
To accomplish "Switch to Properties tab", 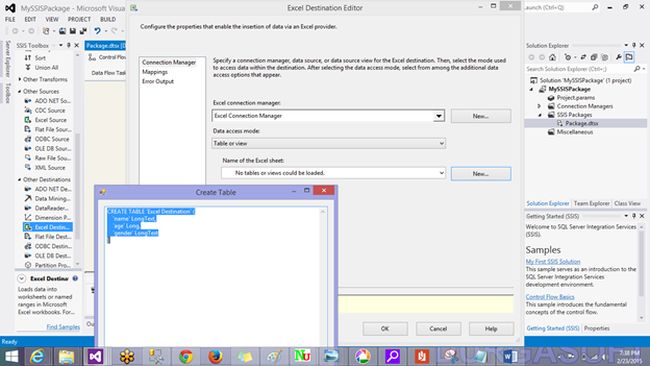I will 597,328.
